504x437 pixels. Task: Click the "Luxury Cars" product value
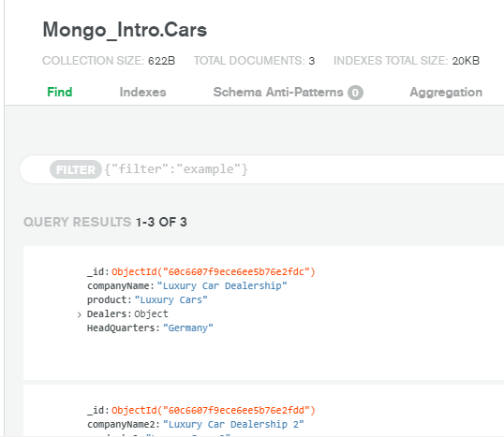[170, 299]
